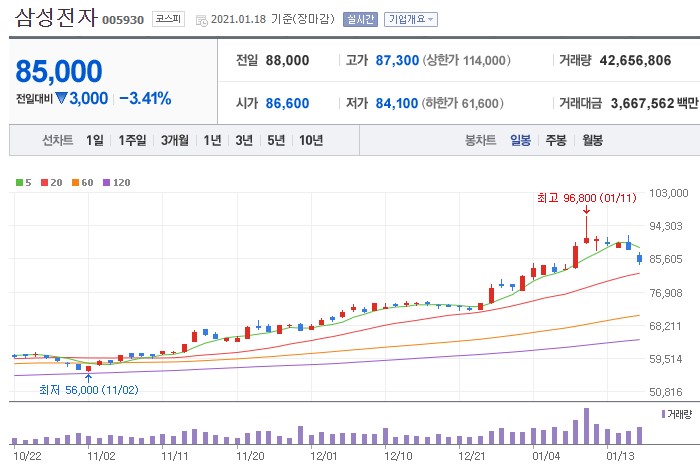Click the calendar icon beside 2021.01.18
The width and height of the screenshot is (700, 471).
pos(202,20)
